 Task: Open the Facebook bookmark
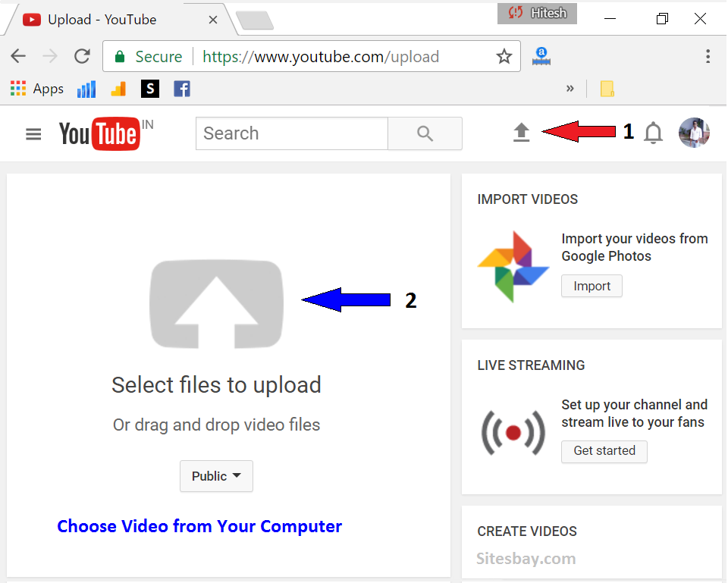[182, 88]
